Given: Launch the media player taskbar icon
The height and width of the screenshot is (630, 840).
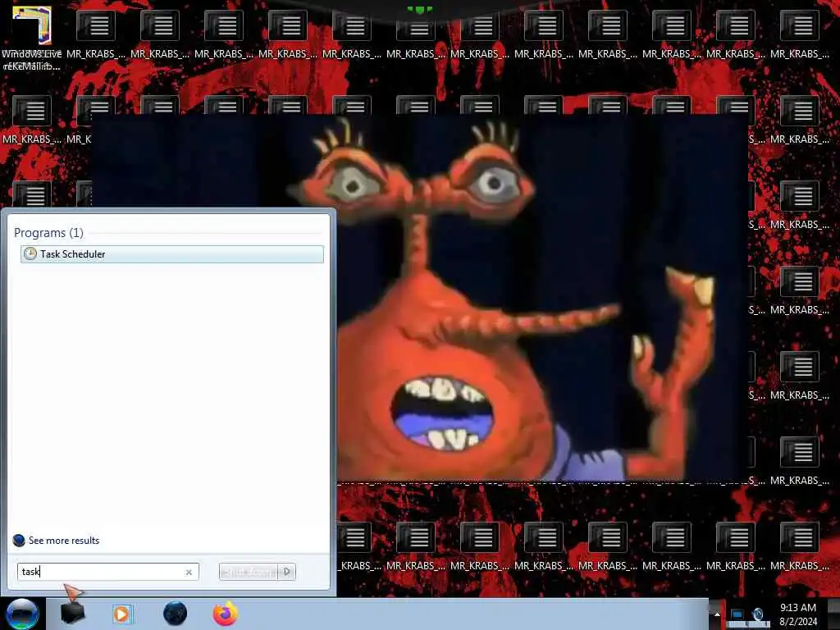Looking at the screenshot, I should 123,614.
